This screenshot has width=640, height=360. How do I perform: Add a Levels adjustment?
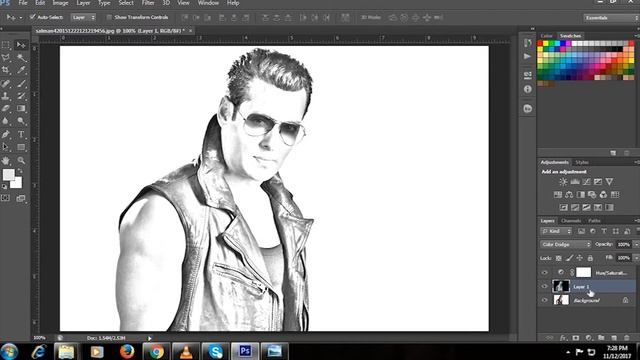pos(575,182)
